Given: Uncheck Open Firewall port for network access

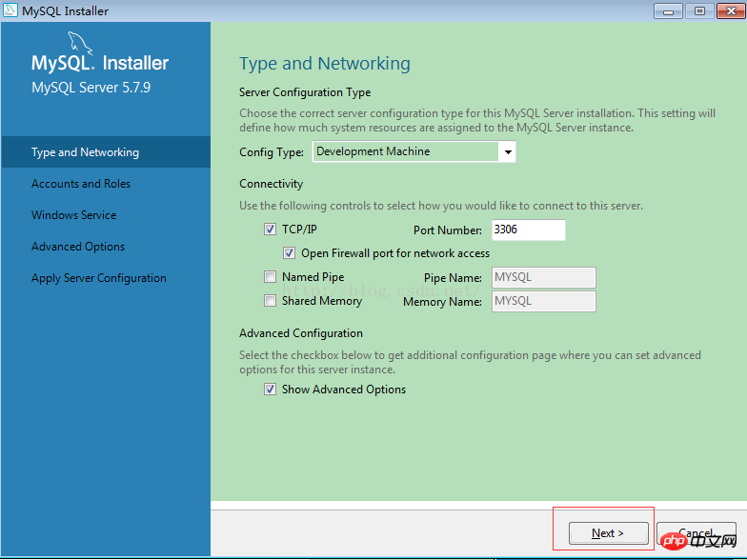Looking at the screenshot, I should [x=289, y=253].
